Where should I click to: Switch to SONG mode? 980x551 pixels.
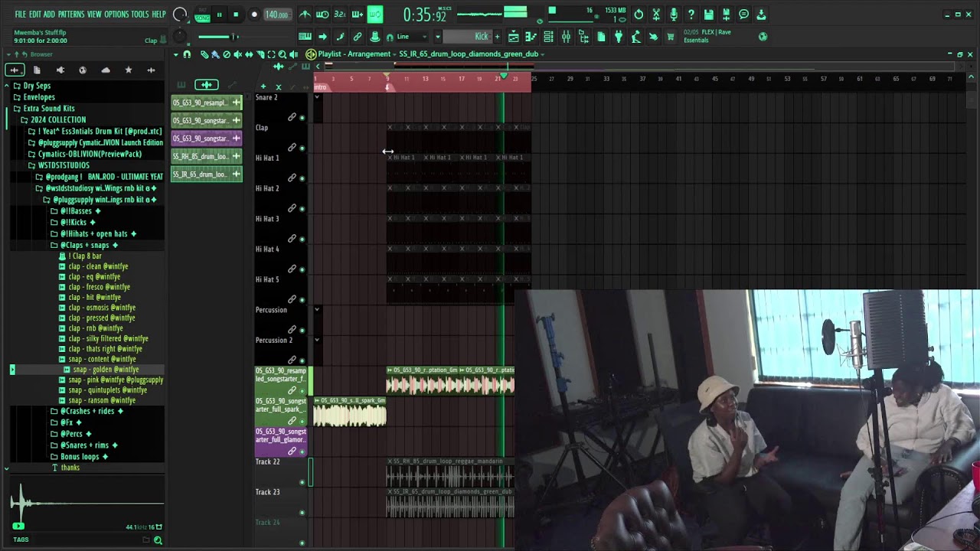[202, 18]
